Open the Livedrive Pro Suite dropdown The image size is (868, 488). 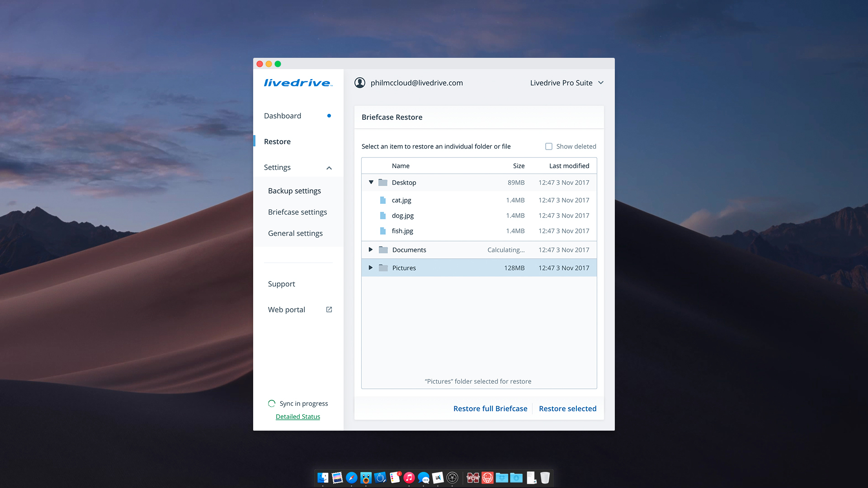coord(567,83)
